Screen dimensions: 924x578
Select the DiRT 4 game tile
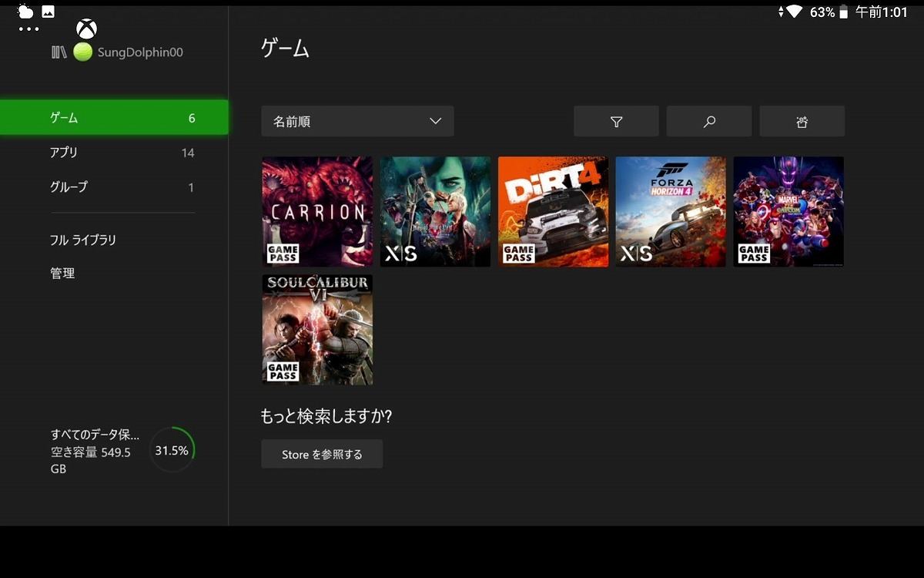553,212
